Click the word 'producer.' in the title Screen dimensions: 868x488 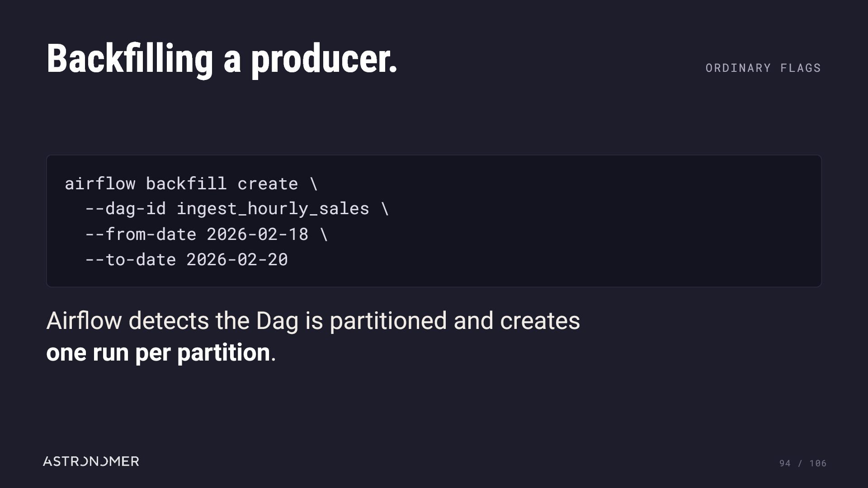324,59
